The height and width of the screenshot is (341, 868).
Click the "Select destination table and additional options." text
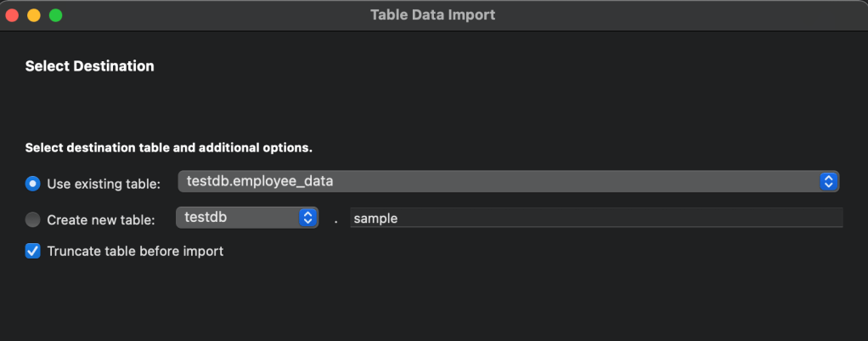pos(169,147)
